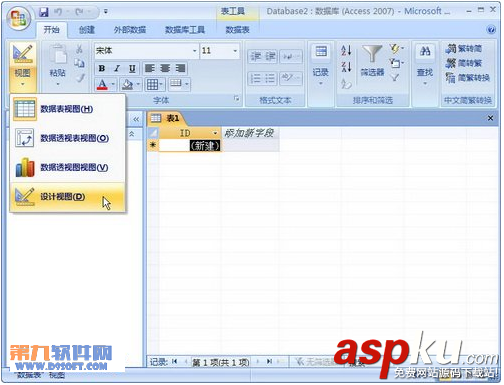504x385 pixels.
Task: Click the 粘贴 paste button
Action: tap(58, 66)
